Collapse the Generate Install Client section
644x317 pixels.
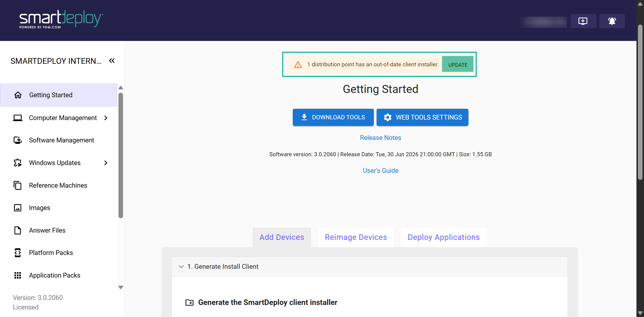[181, 267]
